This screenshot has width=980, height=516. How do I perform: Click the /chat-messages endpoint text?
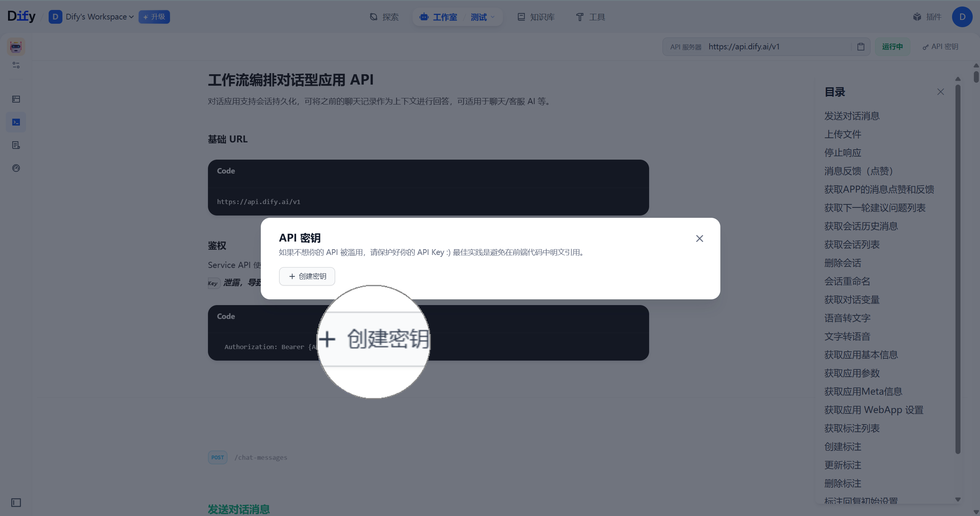[261, 457]
